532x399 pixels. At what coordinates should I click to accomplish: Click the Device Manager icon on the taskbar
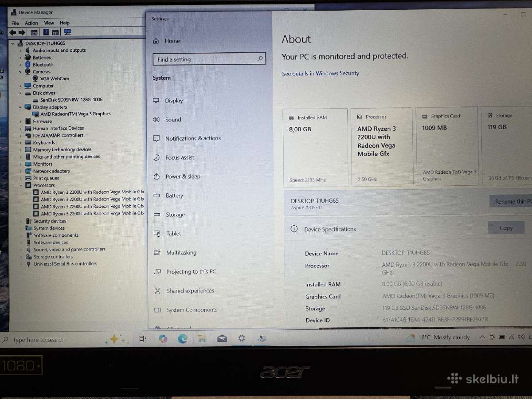262,338
